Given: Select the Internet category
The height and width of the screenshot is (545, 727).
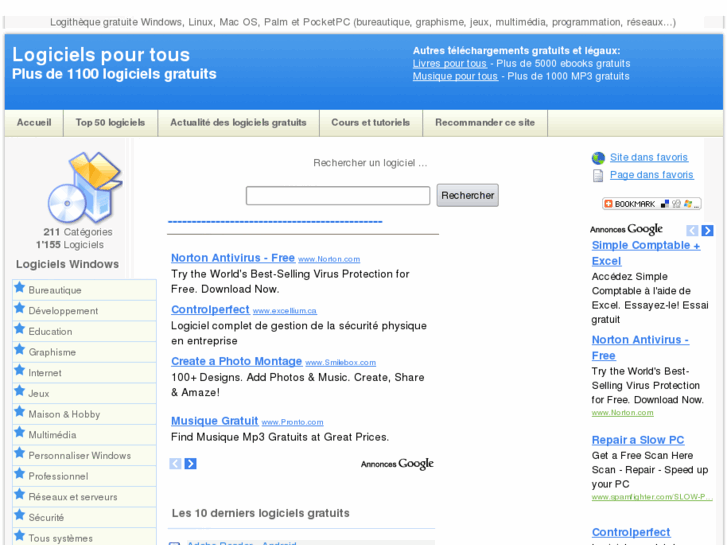Looking at the screenshot, I should [84, 372].
